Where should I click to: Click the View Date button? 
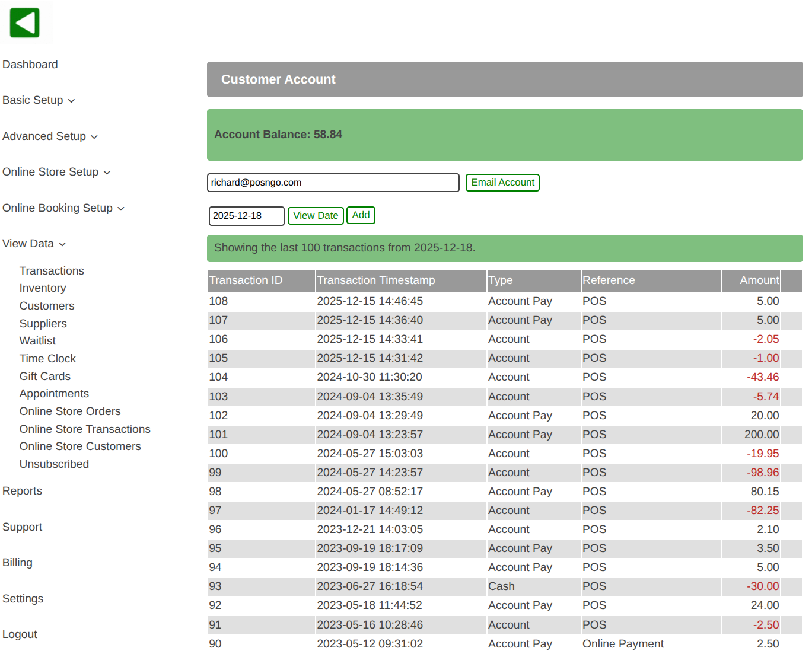(316, 216)
